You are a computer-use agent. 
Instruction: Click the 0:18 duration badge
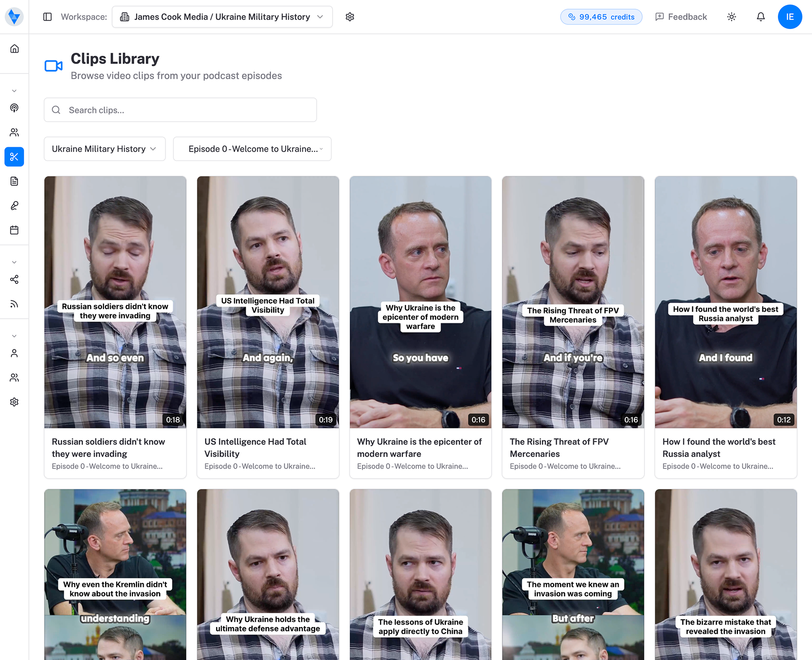click(173, 420)
